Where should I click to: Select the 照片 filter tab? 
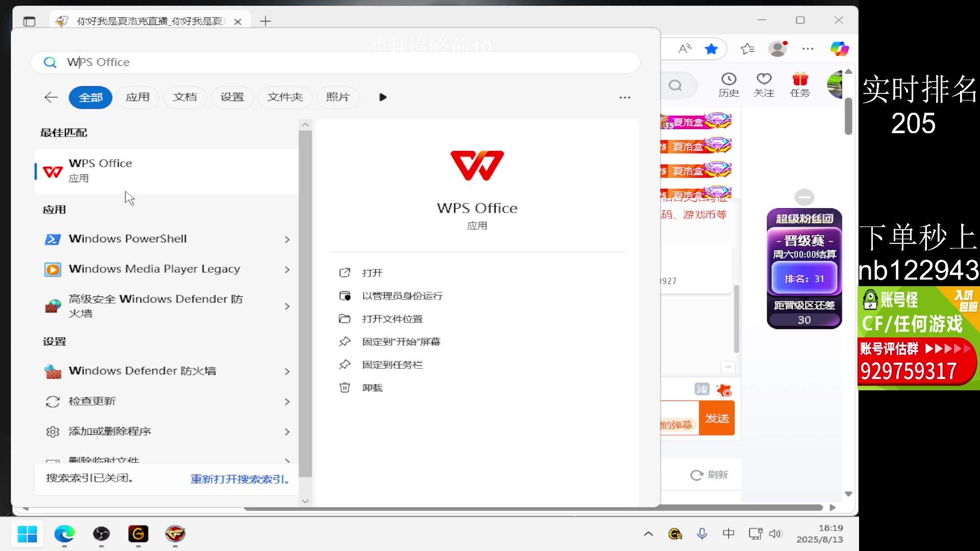[x=338, y=97]
